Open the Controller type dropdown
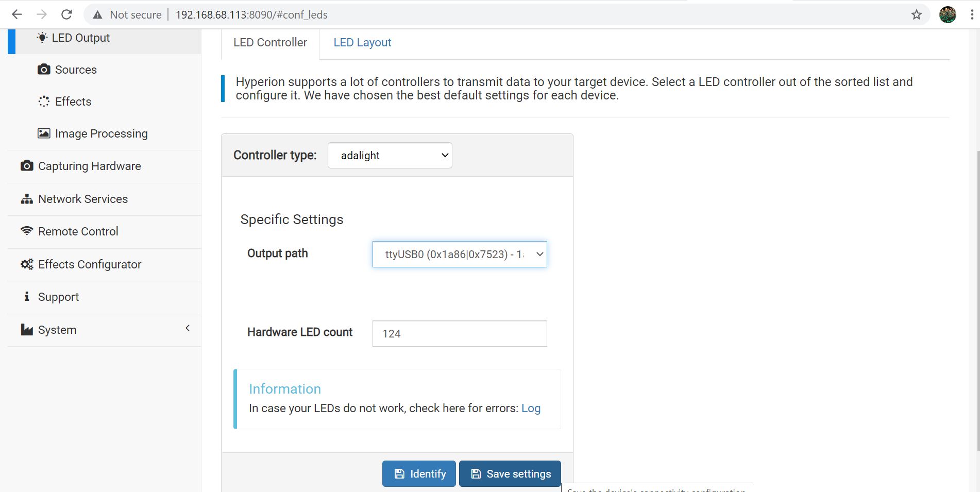Image resolution: width=980 pixels, height=492 pixels. [x=390, y=156]
